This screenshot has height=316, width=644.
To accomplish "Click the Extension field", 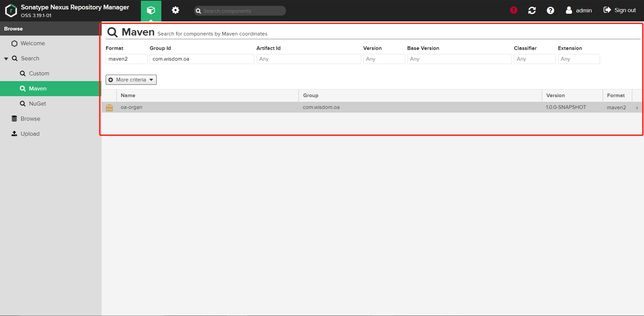I will tap(579, 59).
